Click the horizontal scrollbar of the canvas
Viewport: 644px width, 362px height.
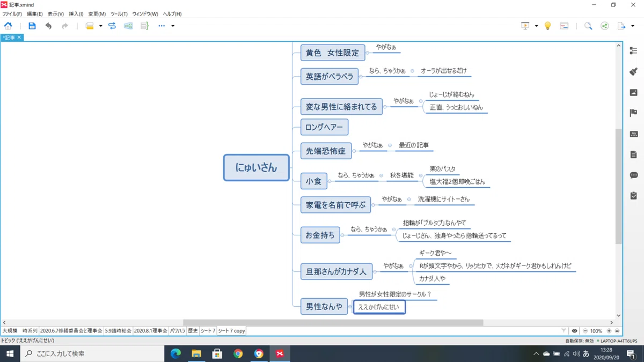click(x=333, y=322)
